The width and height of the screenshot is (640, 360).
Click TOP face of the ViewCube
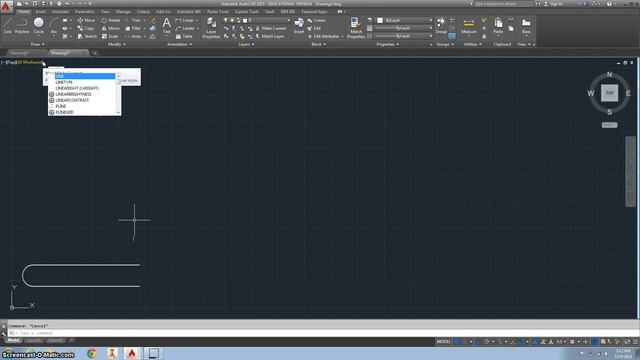coord(609,93)
